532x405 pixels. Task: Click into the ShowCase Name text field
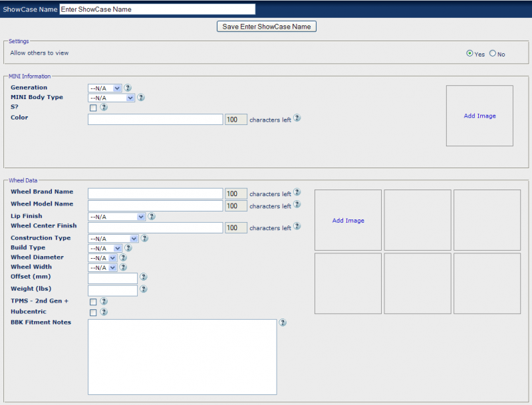click(x=157, y=9)
